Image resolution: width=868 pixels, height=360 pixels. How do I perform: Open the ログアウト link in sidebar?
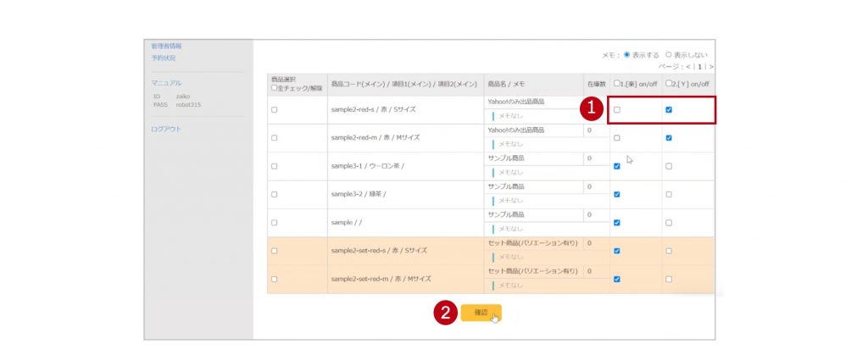pyautogui.click(x=165, y=130)
